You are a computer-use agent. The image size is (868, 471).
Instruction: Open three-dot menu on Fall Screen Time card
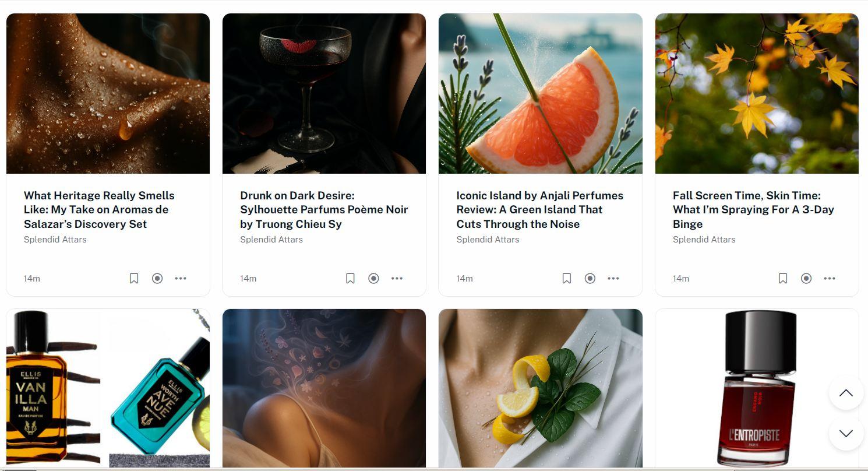pos(830,279)
